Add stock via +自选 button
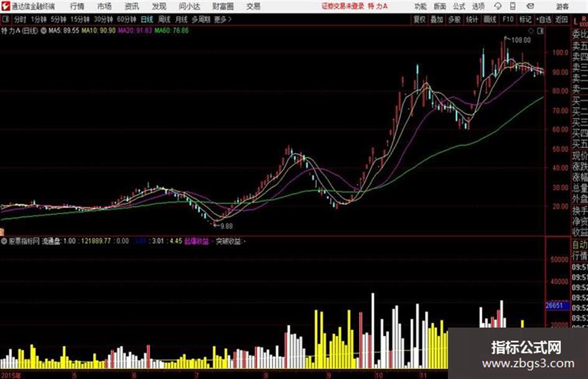Image resolution: width=588 pixels, height=379 pixels. click(x=543, y=19)
